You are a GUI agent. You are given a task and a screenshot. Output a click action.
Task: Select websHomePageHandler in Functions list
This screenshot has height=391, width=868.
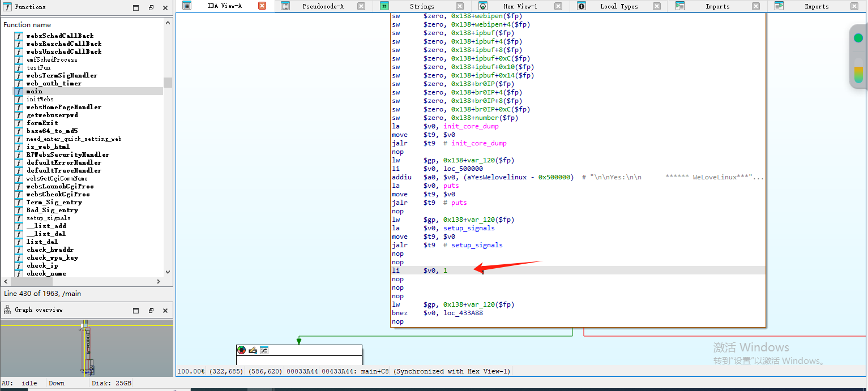[x=64, y=107]
